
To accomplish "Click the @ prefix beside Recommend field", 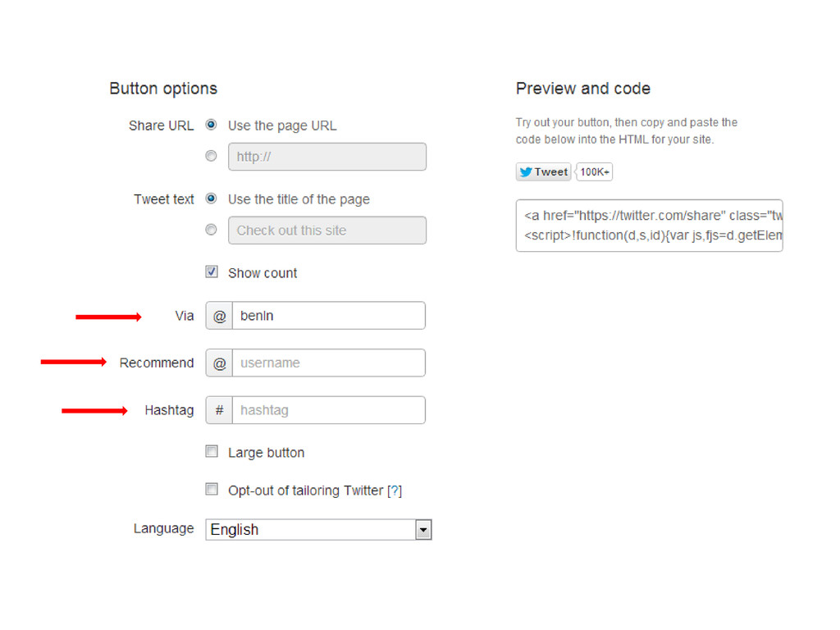I will point(219,363).
